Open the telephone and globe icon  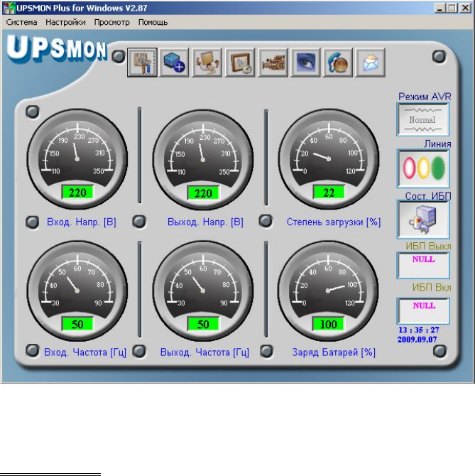pos(337,63)
